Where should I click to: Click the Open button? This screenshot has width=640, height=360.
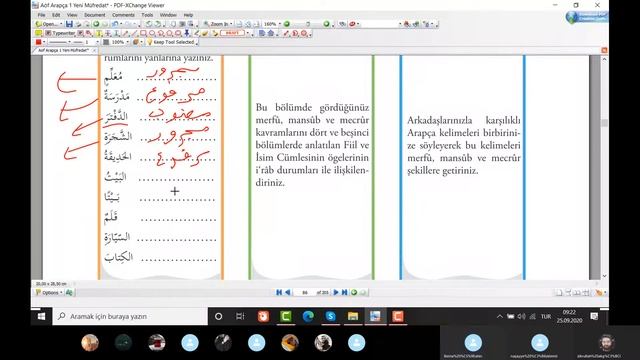(47, 24)
